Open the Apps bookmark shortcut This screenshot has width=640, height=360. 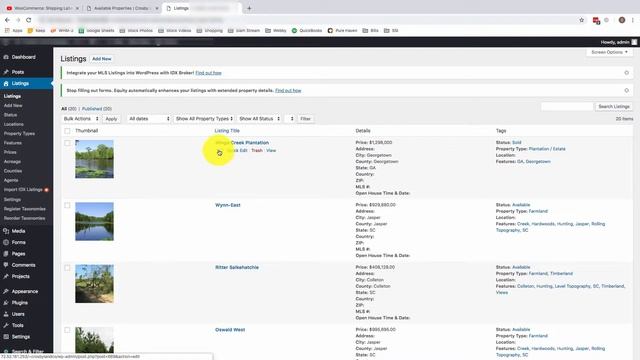[x=13, y=31]
